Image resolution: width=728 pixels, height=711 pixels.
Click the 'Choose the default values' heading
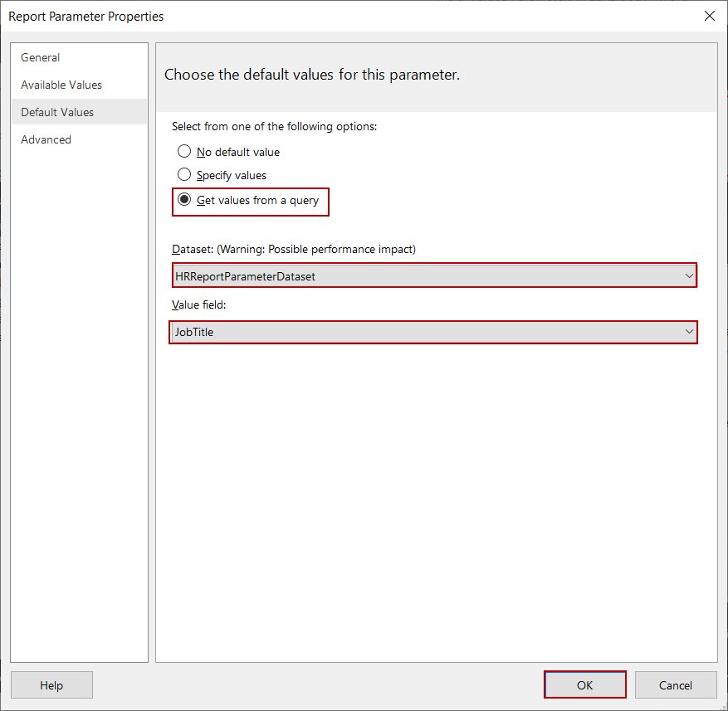click(312, 75)
